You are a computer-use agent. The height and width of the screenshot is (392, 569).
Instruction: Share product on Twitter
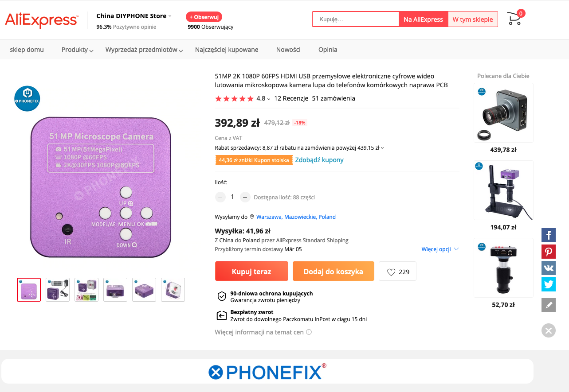[x=549, y=284]
